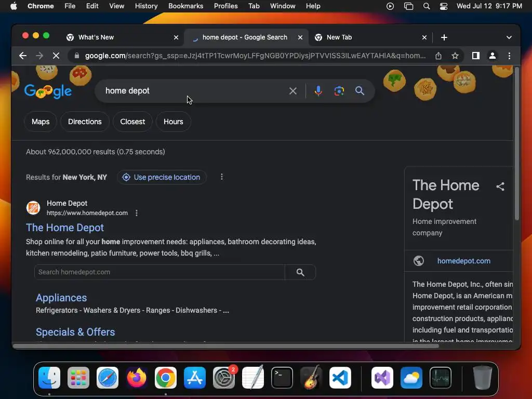Click Use precise location

[x=162, y=178]
